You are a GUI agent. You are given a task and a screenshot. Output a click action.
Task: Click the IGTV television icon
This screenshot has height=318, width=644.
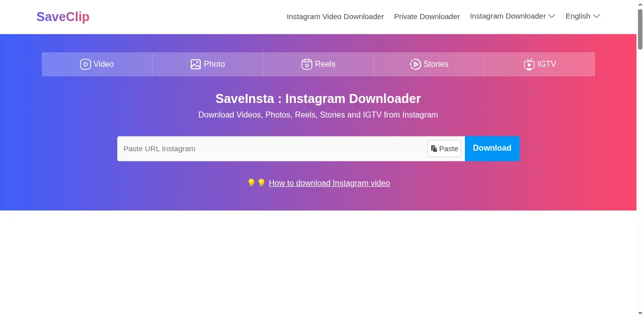(x=529, y=64)
